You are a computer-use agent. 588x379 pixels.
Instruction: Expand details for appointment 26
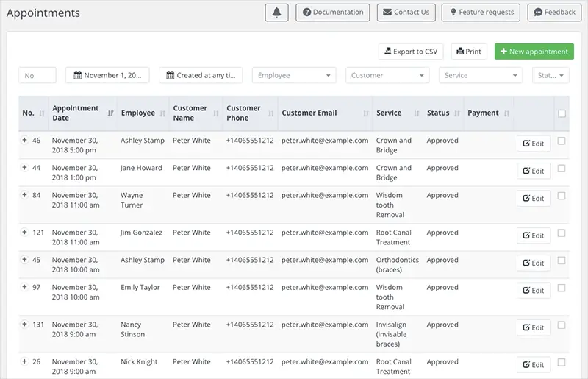(x=24, y=361)
